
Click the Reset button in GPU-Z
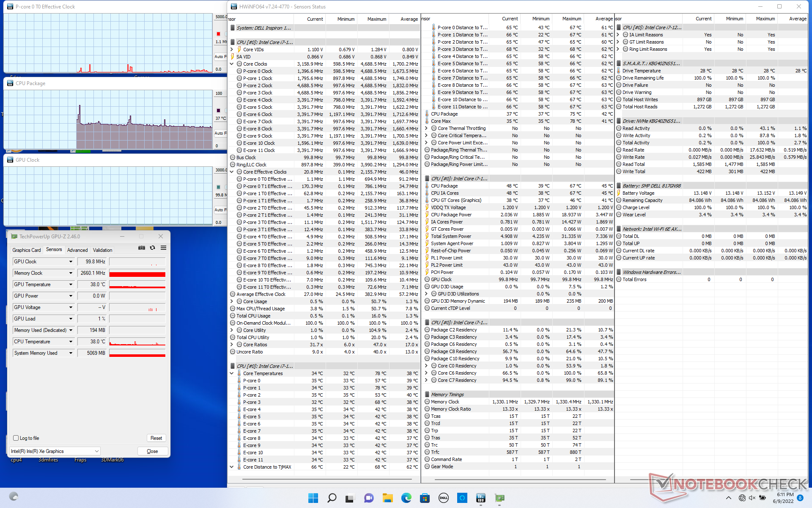(156, 438)
